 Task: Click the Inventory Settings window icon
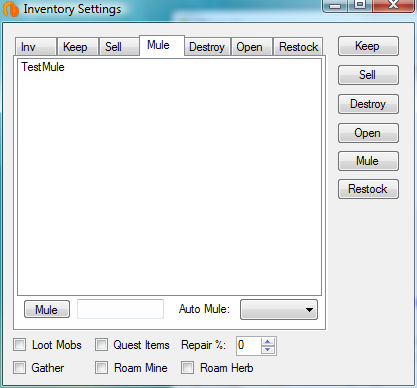pyautogui.click(x=11, y=9)
